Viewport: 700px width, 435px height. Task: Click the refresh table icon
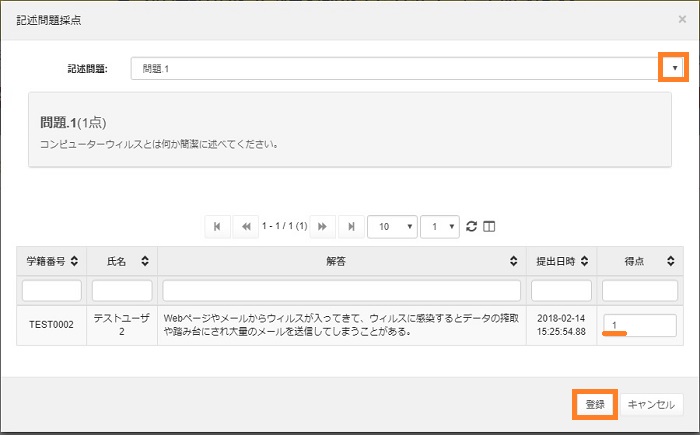click(x=472, y=227)
